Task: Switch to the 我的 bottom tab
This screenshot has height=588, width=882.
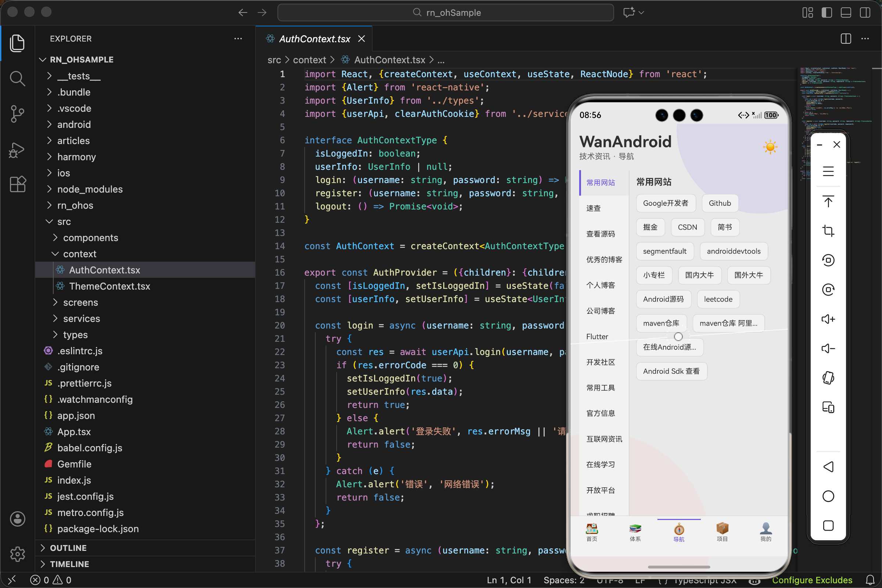Action: (766, 533)
